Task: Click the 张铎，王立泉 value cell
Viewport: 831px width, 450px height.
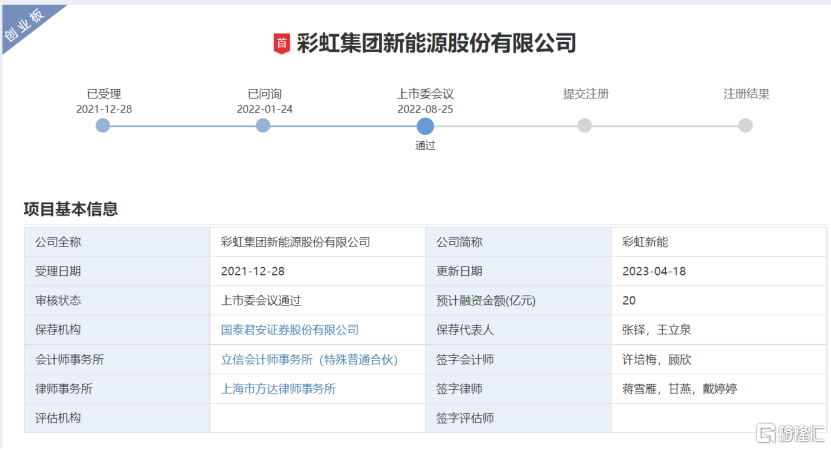Action: click(719, 330)
